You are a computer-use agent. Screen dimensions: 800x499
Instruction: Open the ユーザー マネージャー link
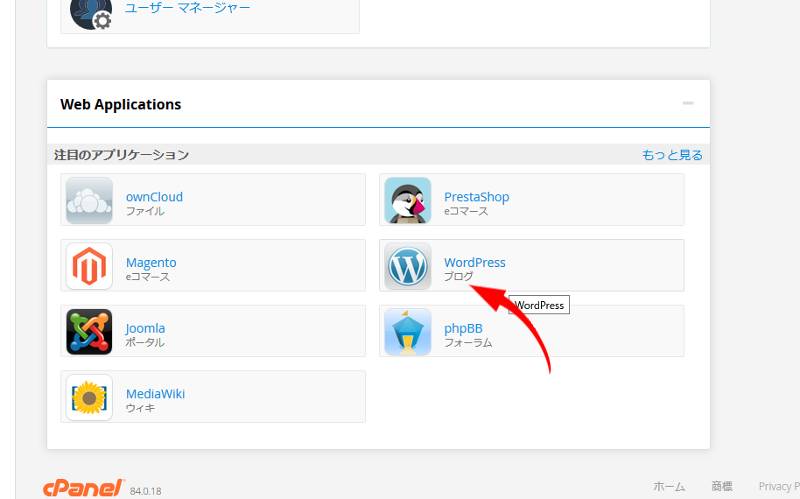[x=188, y=8]
